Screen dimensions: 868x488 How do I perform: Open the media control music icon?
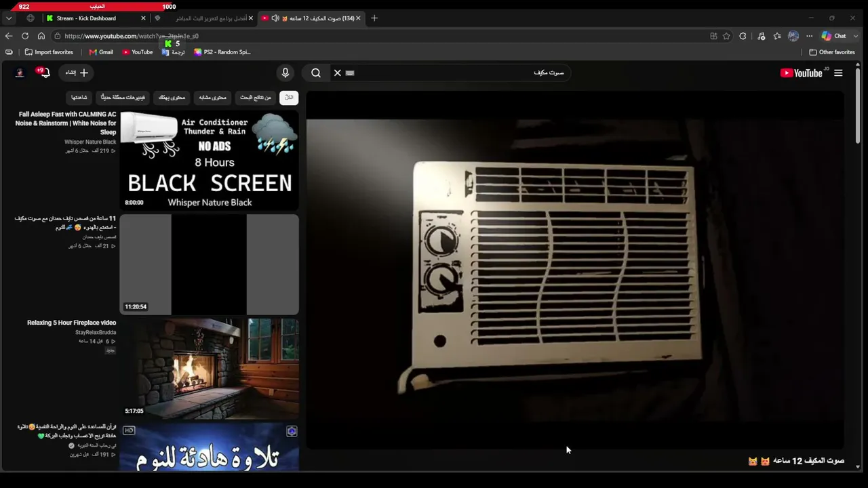(762, 36)
